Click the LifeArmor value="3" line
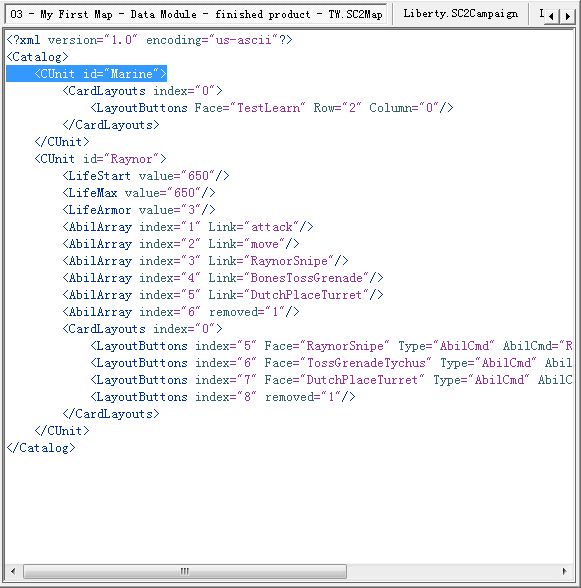Image resolution: width=581 pixels, height=588 pixels. [139, 210]
